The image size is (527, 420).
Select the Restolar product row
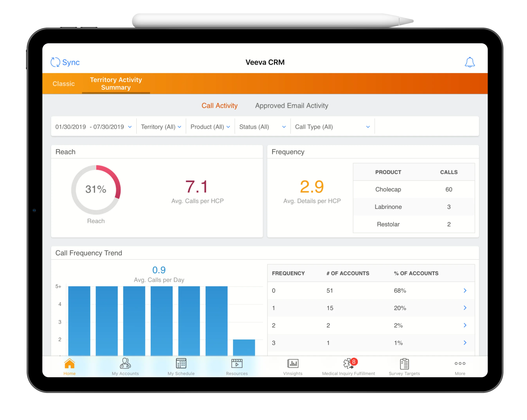tap(414, 224)
